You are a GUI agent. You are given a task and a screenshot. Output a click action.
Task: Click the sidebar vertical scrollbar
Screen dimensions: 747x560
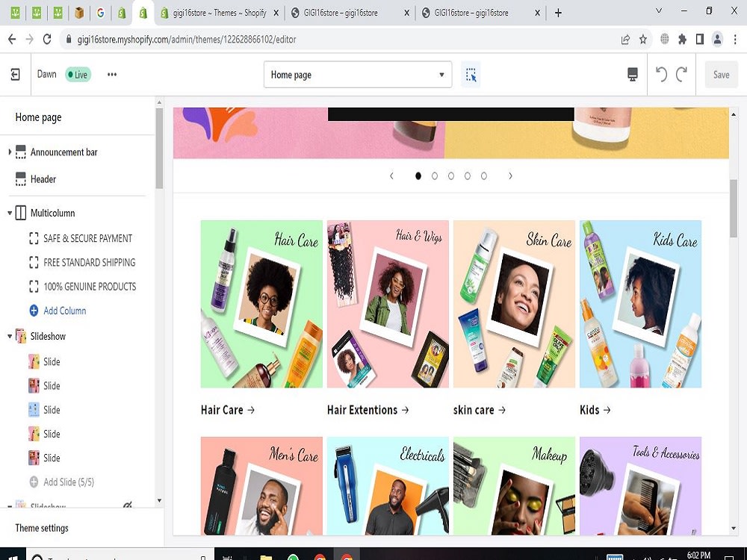(159, 148)
